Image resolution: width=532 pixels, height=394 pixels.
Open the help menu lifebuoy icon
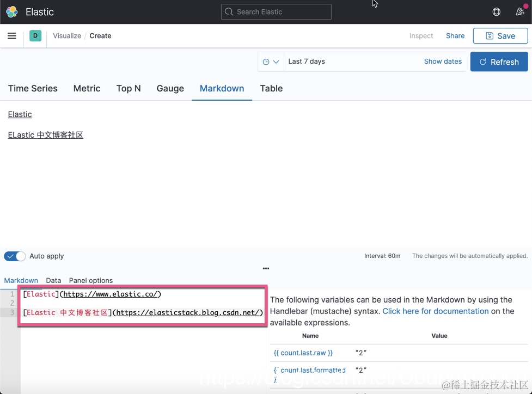click(497, 12)
